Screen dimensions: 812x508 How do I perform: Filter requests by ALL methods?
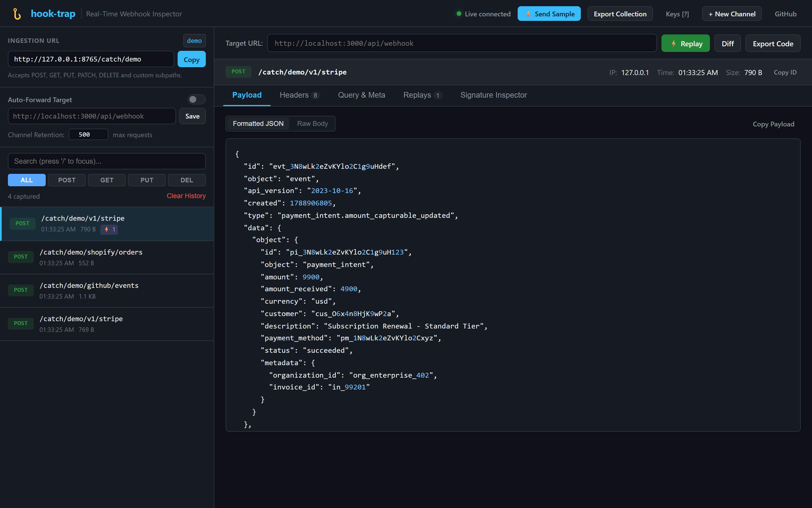pos(27,180)
